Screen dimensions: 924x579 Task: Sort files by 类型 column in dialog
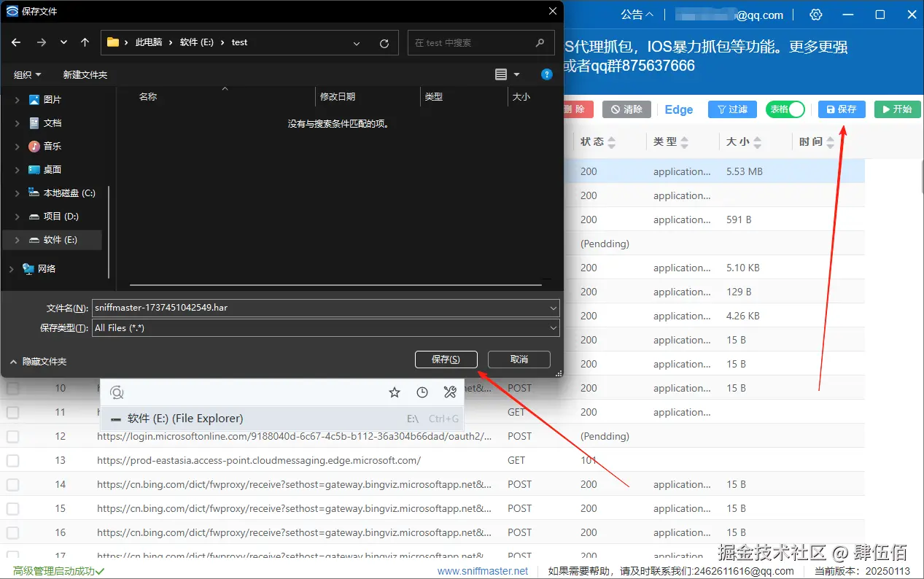tap(434, 96)
